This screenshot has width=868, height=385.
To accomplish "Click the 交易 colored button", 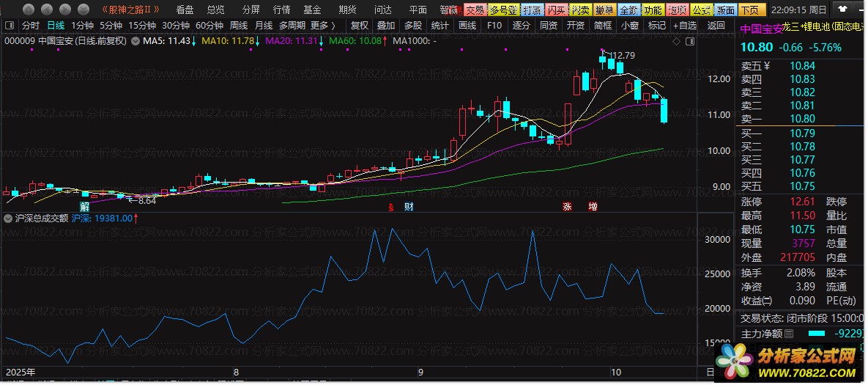I will 475,10.
